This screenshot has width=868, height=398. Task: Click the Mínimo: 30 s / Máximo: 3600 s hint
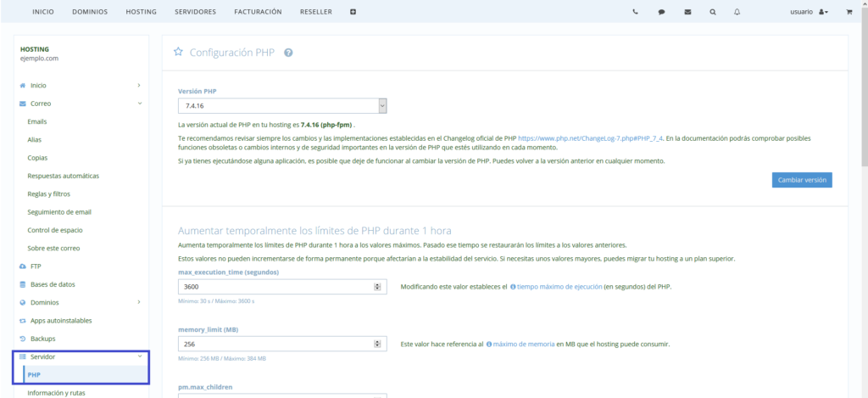coord(216,301)
